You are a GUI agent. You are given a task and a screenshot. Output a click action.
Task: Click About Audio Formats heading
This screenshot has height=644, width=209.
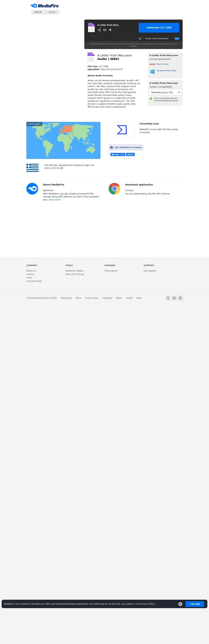coord(100,75)
